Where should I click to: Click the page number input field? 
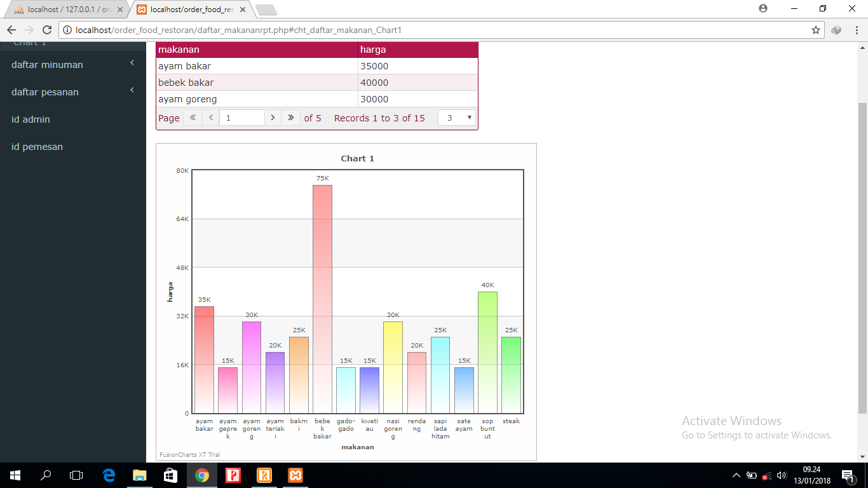[x=241, y=118]
